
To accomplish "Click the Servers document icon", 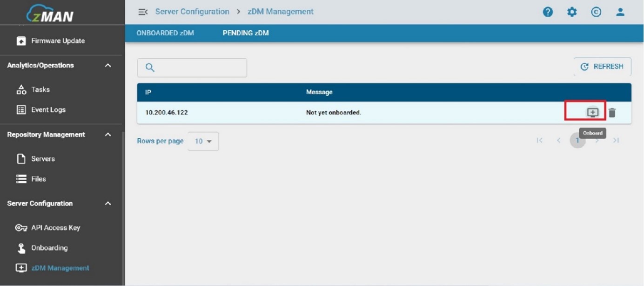I will click(x=21, y=159).
